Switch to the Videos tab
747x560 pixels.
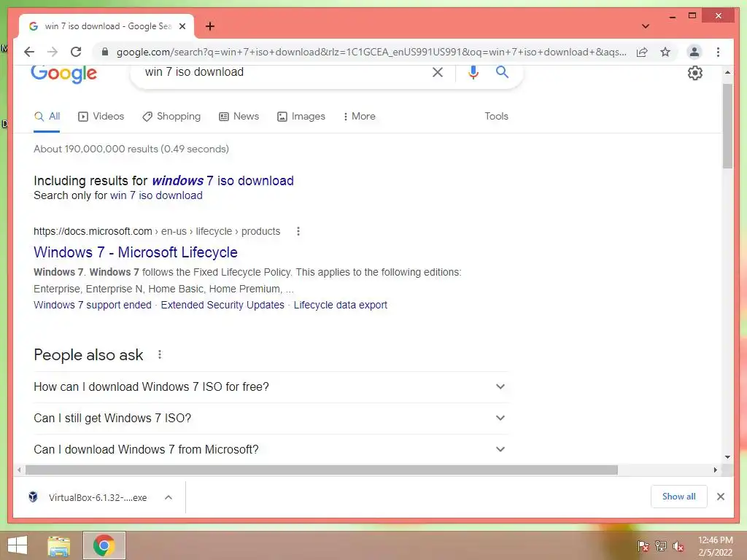[x=101, y=116]
